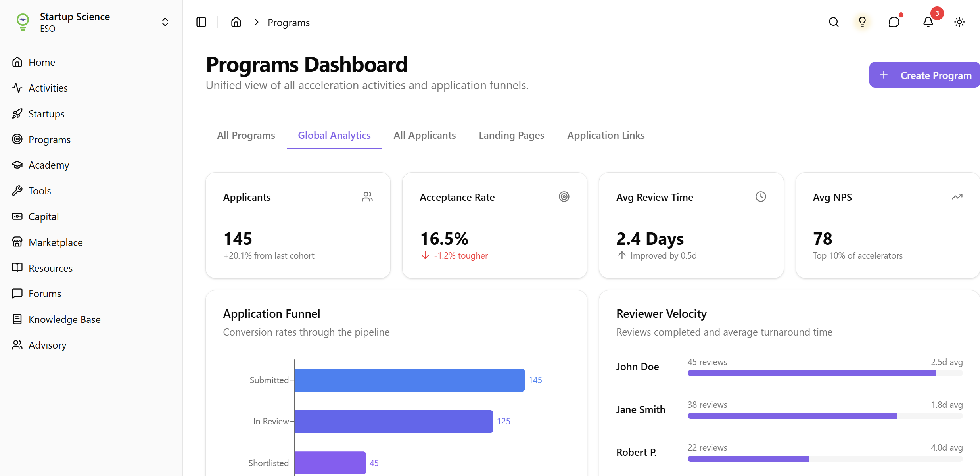Click Jane Smith's review progress bar
Image resolution: width=980 pixels, height=476 pixels.
point(825,416)
